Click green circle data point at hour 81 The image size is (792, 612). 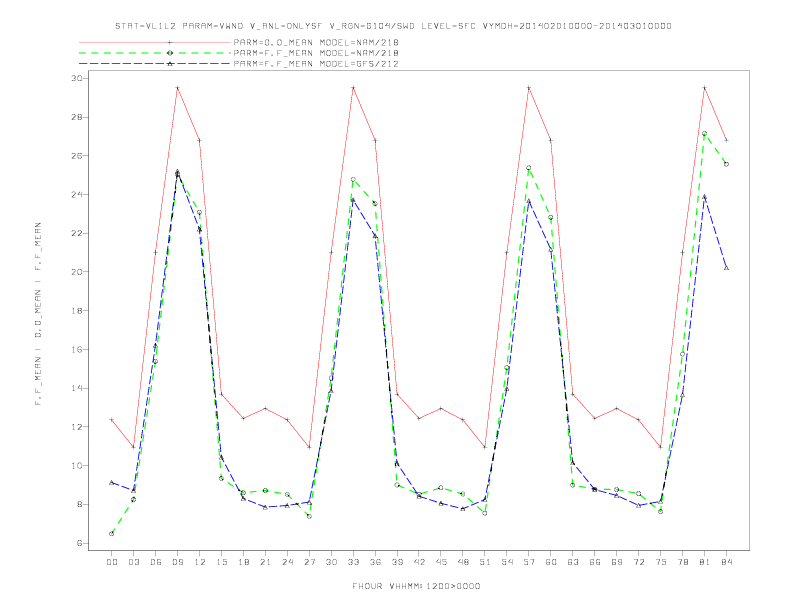[x=705, y=134]
